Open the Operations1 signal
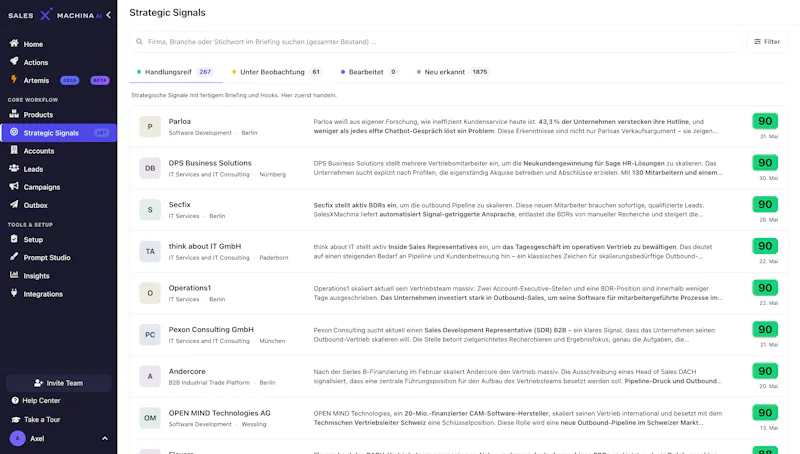The height and width of the screenshot is (454, 800). point(459,293)
